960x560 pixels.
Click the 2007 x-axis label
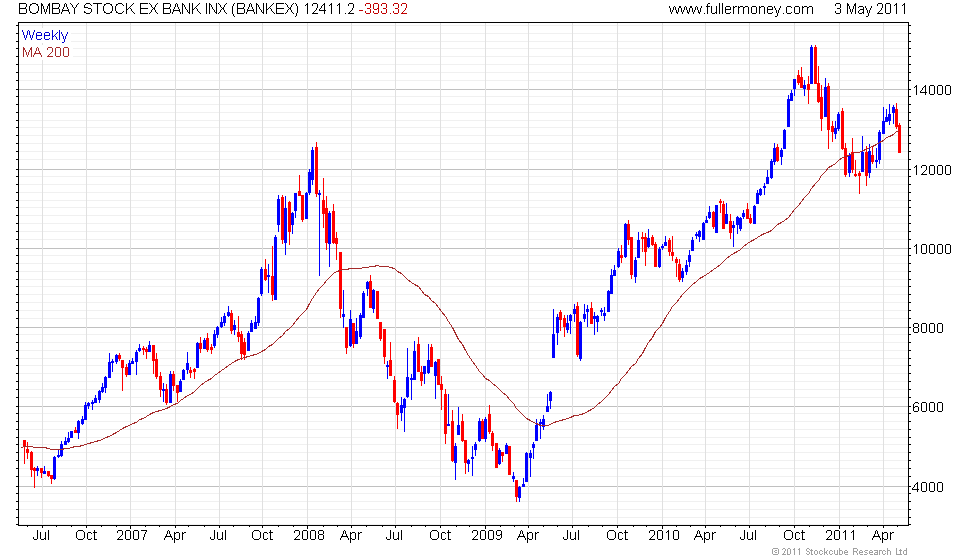[132, 536]
